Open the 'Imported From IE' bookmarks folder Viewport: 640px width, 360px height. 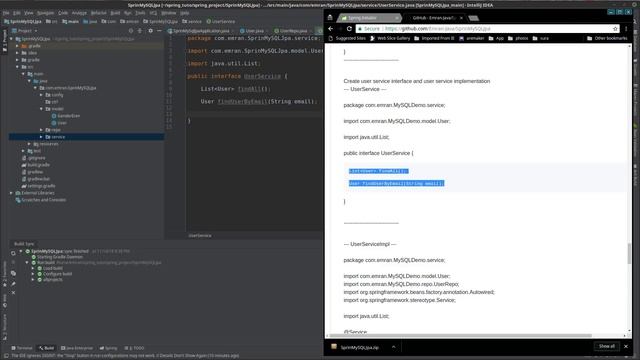tap(434, 38)
